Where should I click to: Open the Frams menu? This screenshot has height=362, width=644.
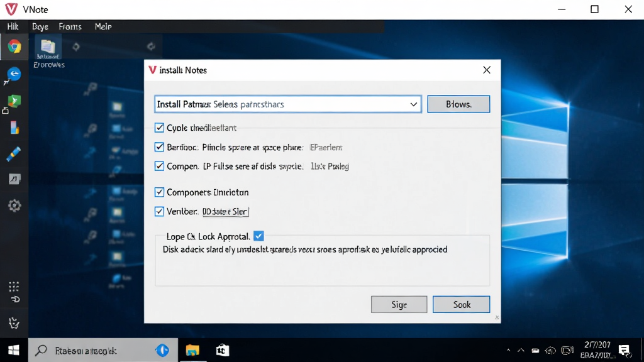(x=70, y=26)
